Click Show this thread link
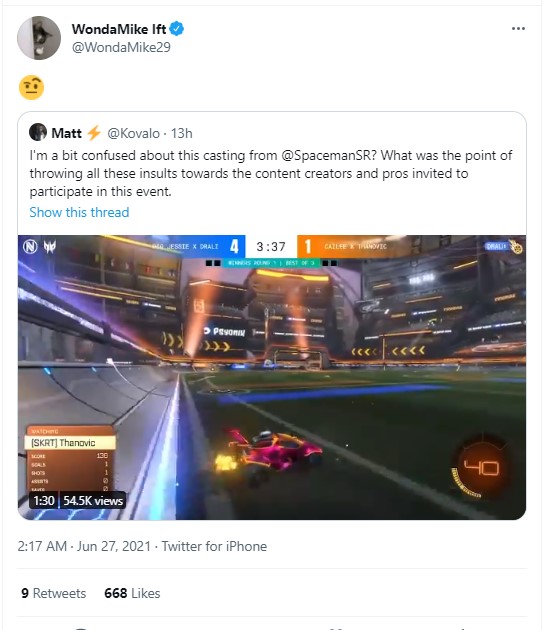The width and height of the screenshot is (555, 630). coord(79,212)
